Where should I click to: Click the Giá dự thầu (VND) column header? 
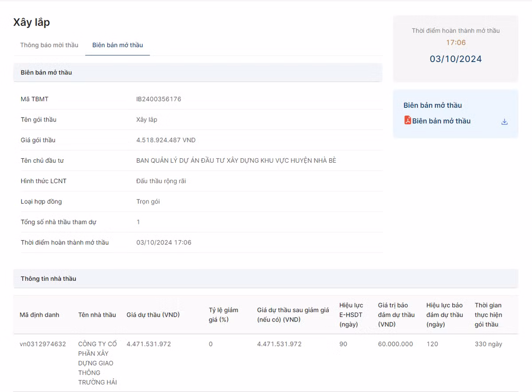(x=153, y=315)
